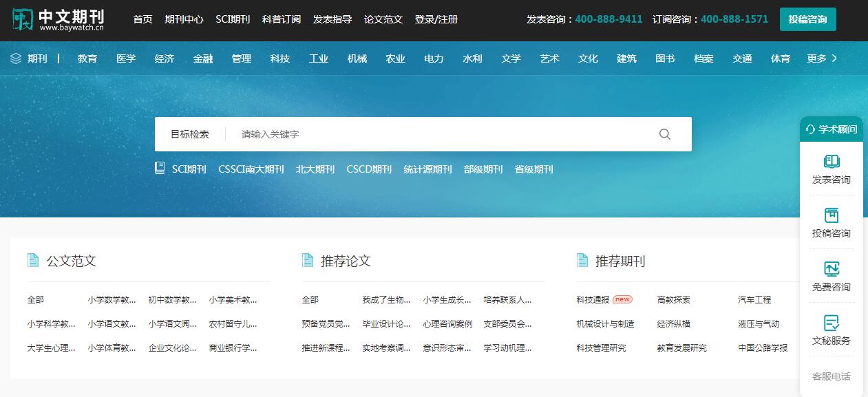Click the 投稿咨询 sidebar icon
The image size is (868, 397).
[x=832, y=215]
